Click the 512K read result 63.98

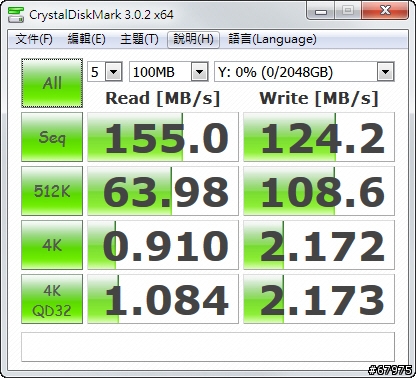click(163, 191)
